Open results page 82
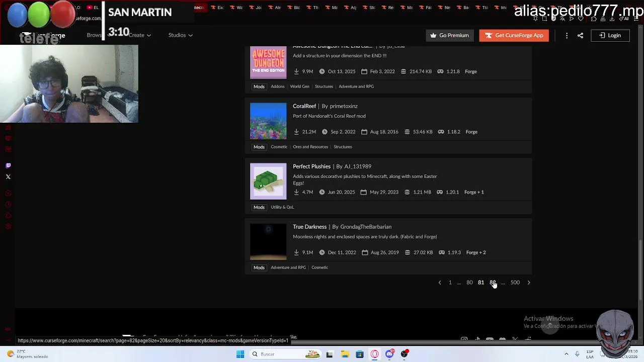The height and width of the screenshot is (362, 644). click(493, 283)
